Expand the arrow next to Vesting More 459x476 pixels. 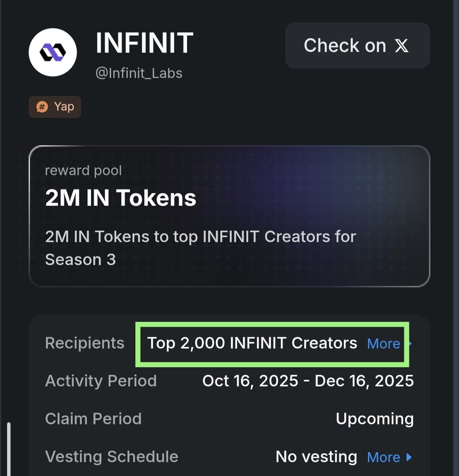pyautogui.click(x=409, y=457)
